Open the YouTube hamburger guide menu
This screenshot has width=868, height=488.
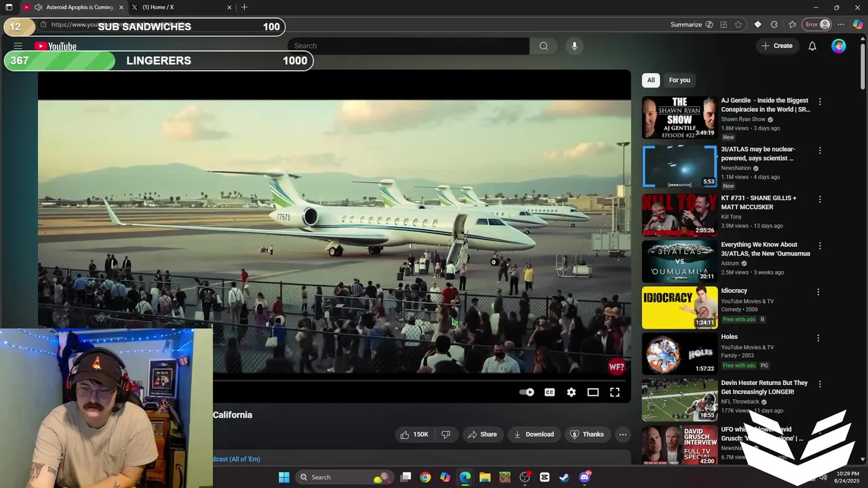(x=18, y=46)
